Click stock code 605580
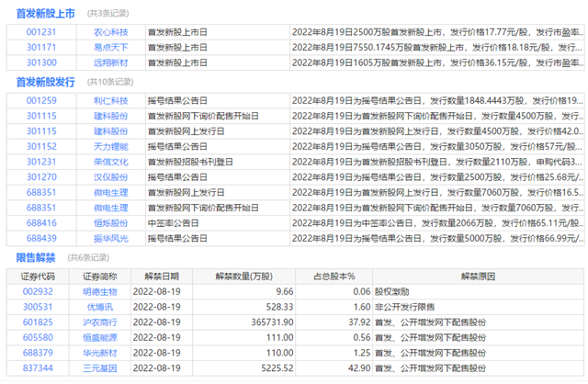 coord(38,338)
